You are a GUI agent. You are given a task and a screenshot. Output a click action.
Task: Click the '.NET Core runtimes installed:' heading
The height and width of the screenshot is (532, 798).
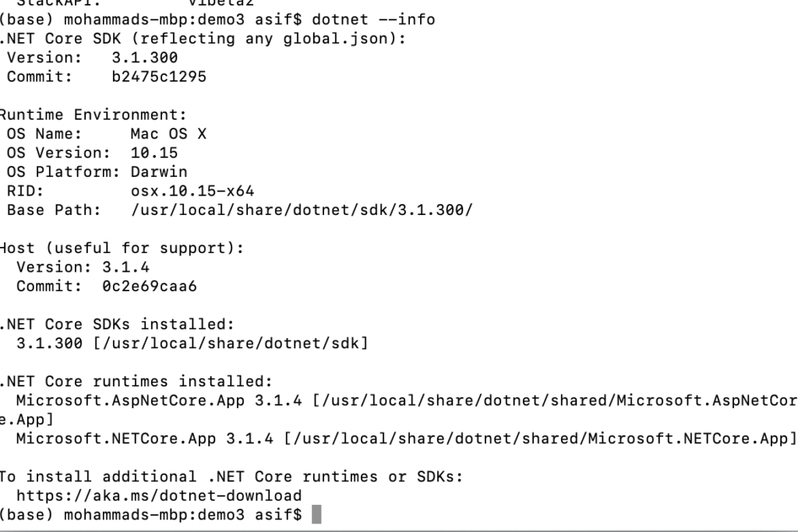(136, 382)
